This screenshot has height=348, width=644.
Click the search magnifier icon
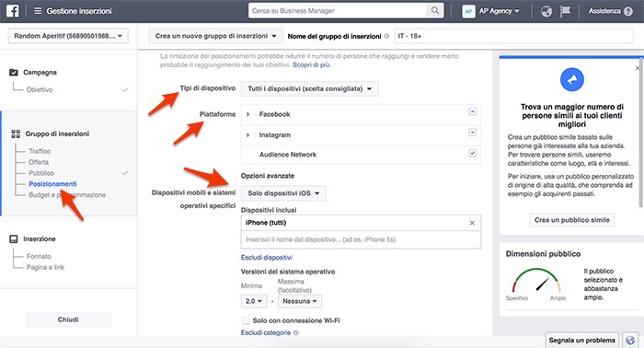(434, 11)
